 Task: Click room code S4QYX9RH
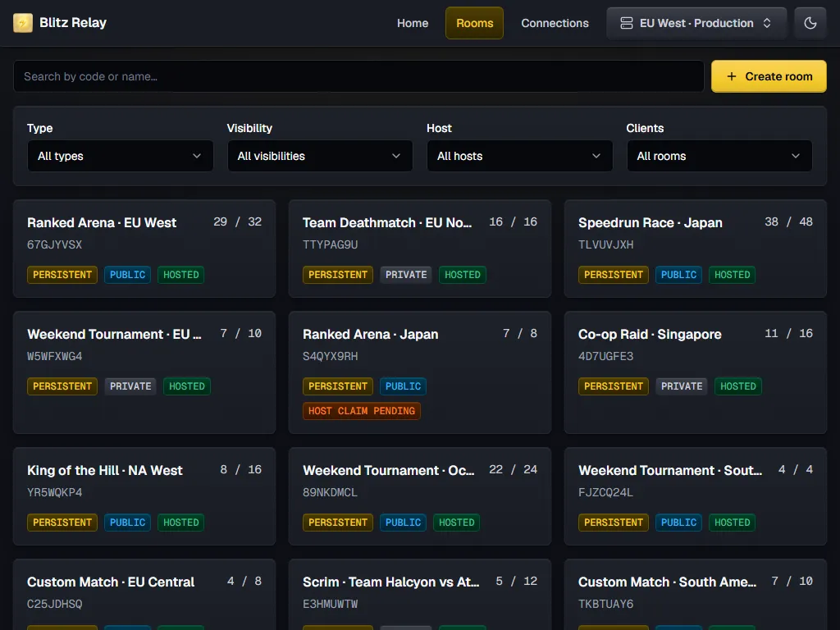(330, 356)
